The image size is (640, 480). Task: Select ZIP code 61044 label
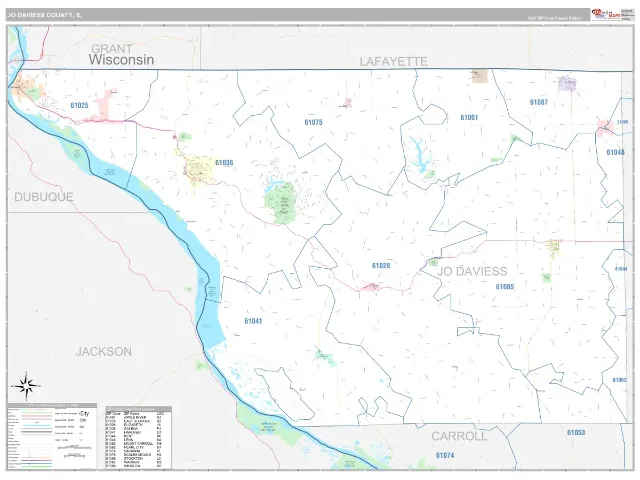coord(621,269)
